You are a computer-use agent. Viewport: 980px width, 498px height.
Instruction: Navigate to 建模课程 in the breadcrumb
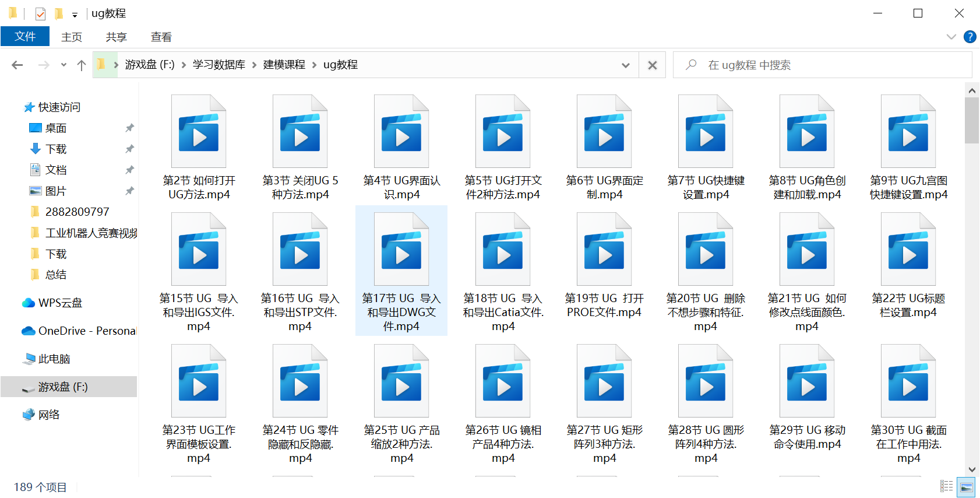point(284,65)
